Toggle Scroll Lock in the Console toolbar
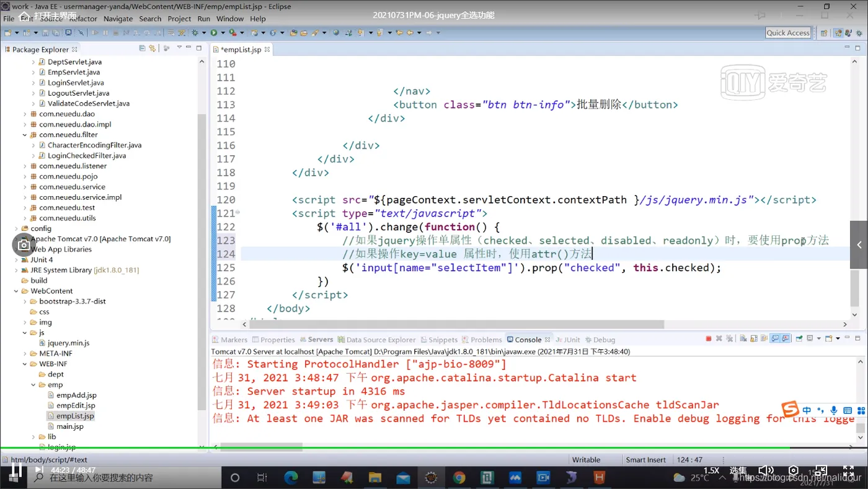 pos(754,339)
